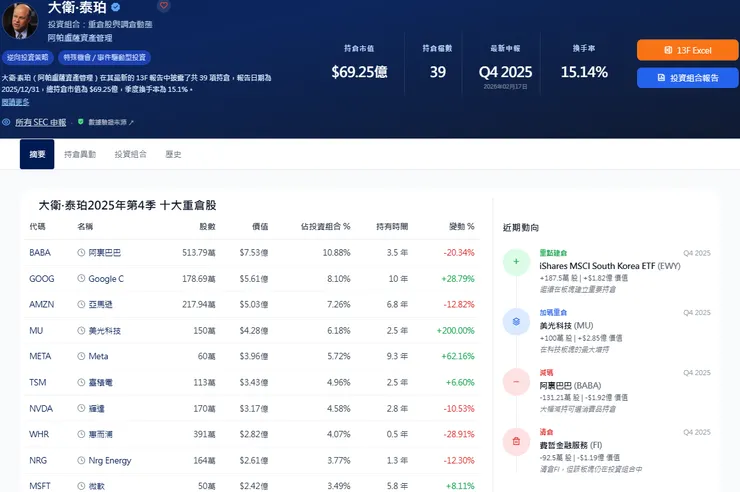Switch to the 持倉異動 tab

[80, 154]
